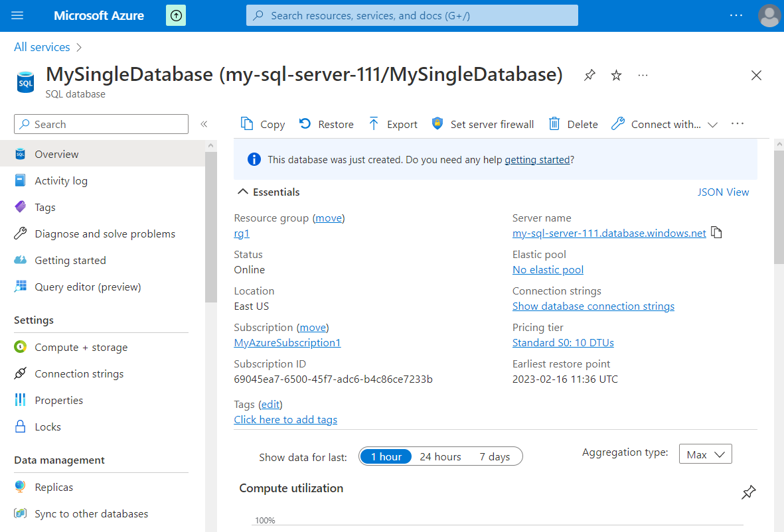Click the Connection strings plug icon
The image size is (784, 532).
(x=20, y=373)
